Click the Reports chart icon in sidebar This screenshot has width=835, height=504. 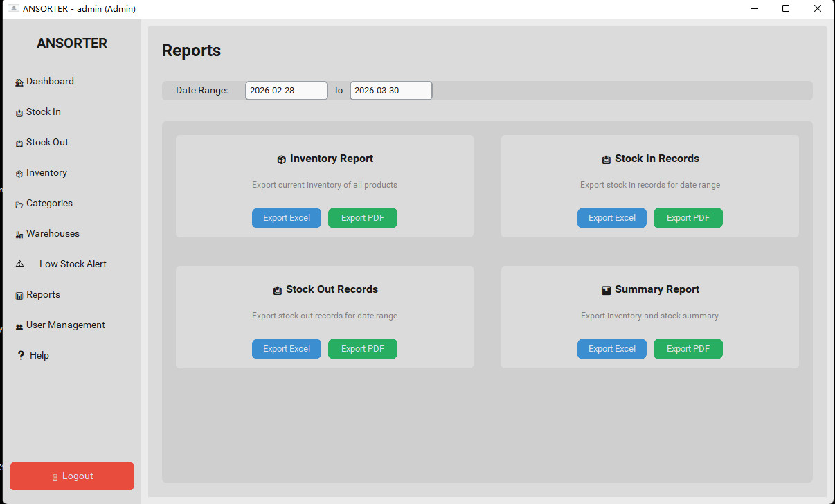pyautogui.click(x=19, y=296)
